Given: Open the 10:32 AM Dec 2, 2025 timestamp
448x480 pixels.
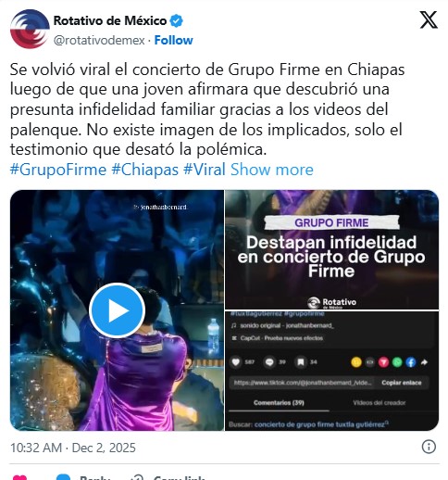Looking at the screenshot, I should (73, 448).
